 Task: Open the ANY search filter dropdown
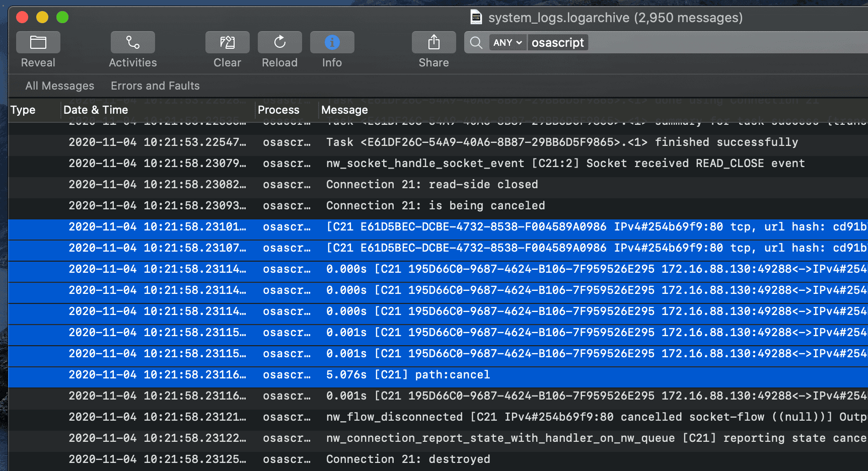[x=508, y=43]
